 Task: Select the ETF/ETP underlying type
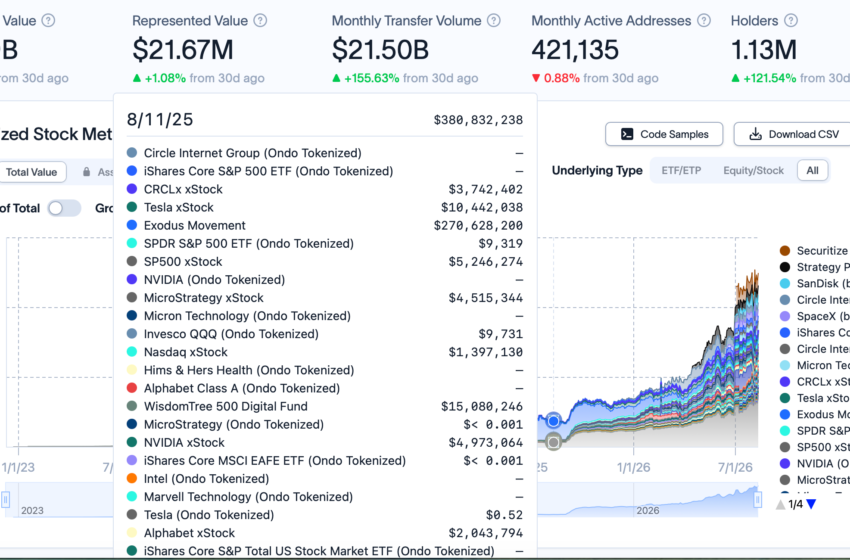coord(681,170)
